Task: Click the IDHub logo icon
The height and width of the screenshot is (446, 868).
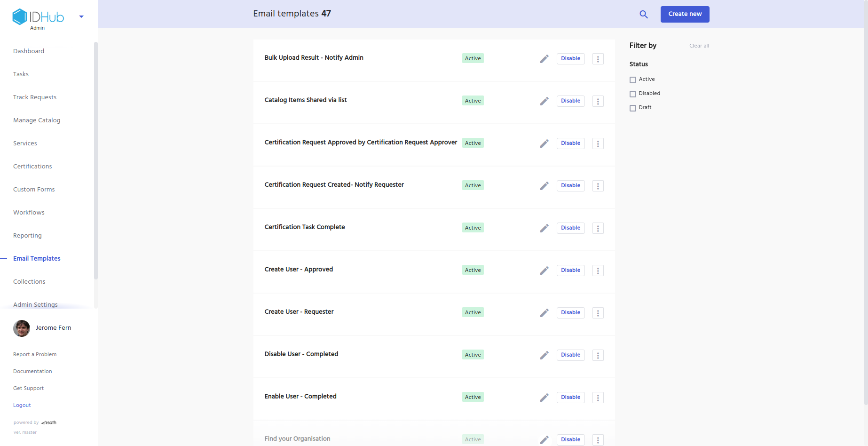Action: (x=20, y=17)
